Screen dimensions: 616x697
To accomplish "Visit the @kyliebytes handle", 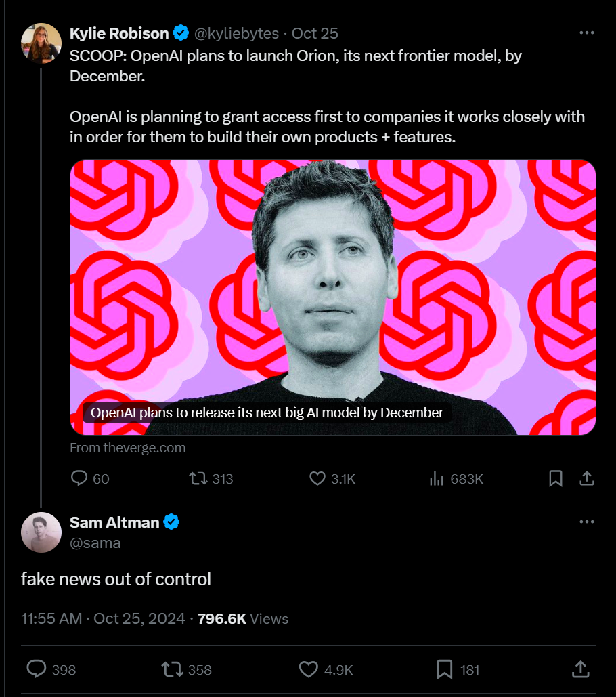I will coord(237,33).
